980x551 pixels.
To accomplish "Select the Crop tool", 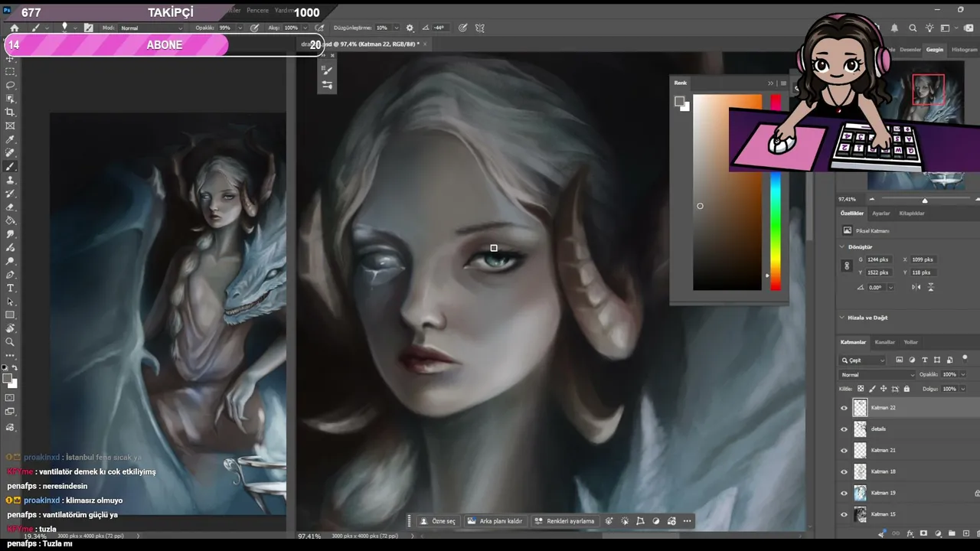I will 10,112.
